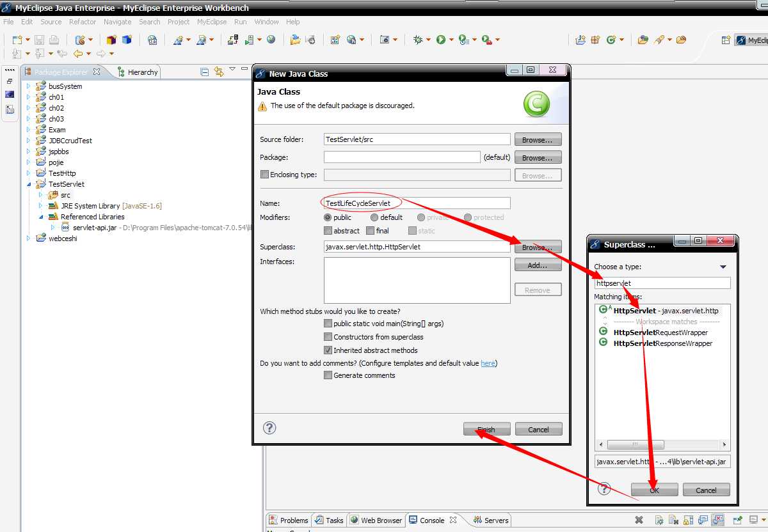Click OK in Superclass dialog
Image resolution: width=768 pixels, height=532 pixels.
(654, 490)
